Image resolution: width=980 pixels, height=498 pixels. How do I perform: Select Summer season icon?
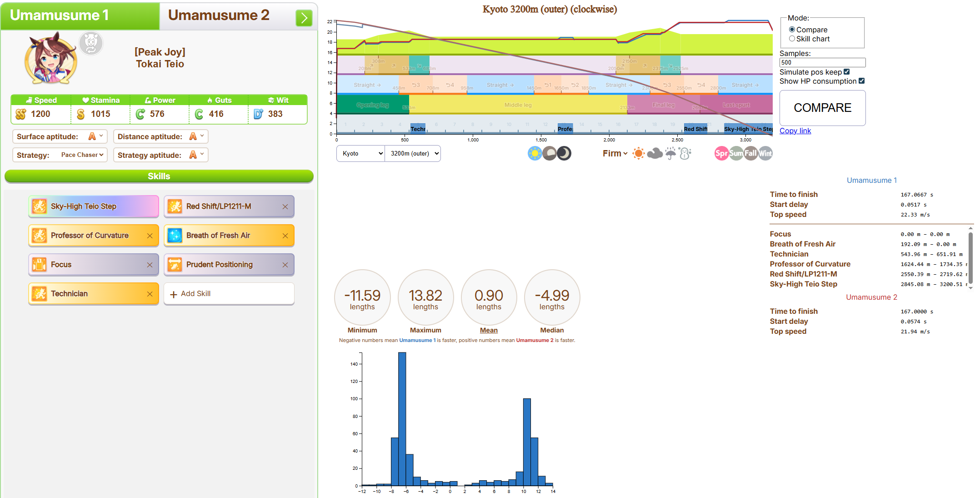736,153
